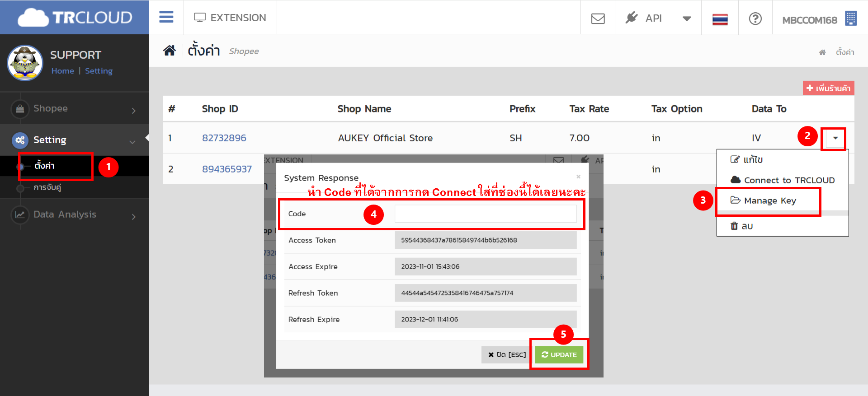Screen dimensions: 868x396
Task: Choose ลบ delete from dropdown
Action: [x=741, y=226]
